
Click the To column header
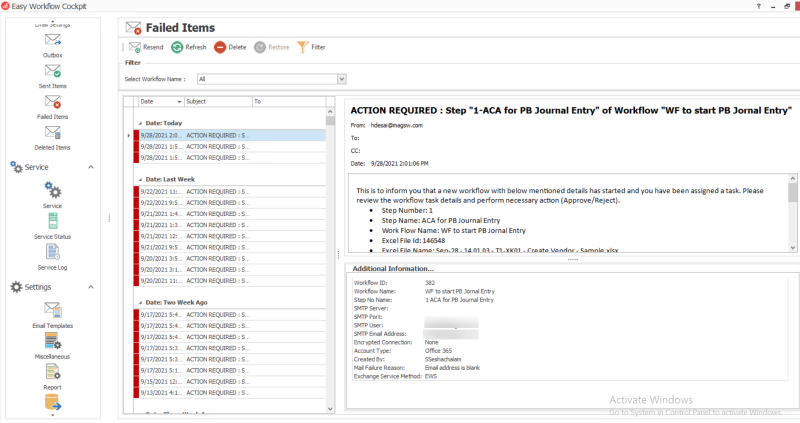pos(289,102)
